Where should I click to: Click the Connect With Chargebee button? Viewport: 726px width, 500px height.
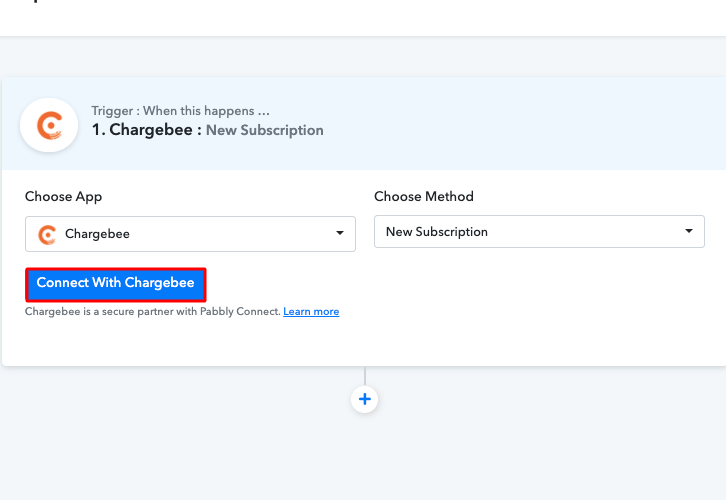pyautogui.click(x=116, y=284)
